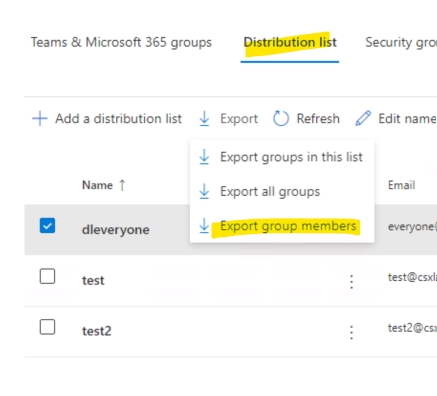This screenshot has height=396, width=437.
Task: Click the Edit name button label
Action: point(407,119)
